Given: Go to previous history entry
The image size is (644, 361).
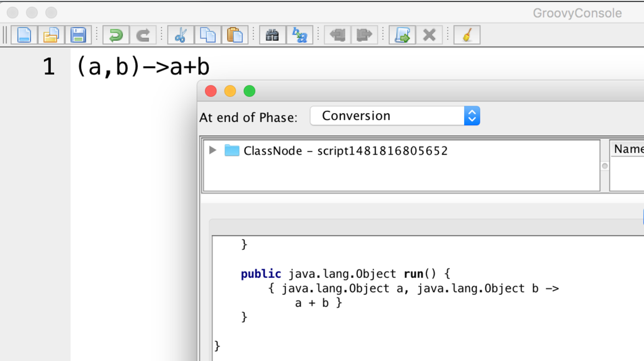Looking at the screenshot, I should coord(337,35).
